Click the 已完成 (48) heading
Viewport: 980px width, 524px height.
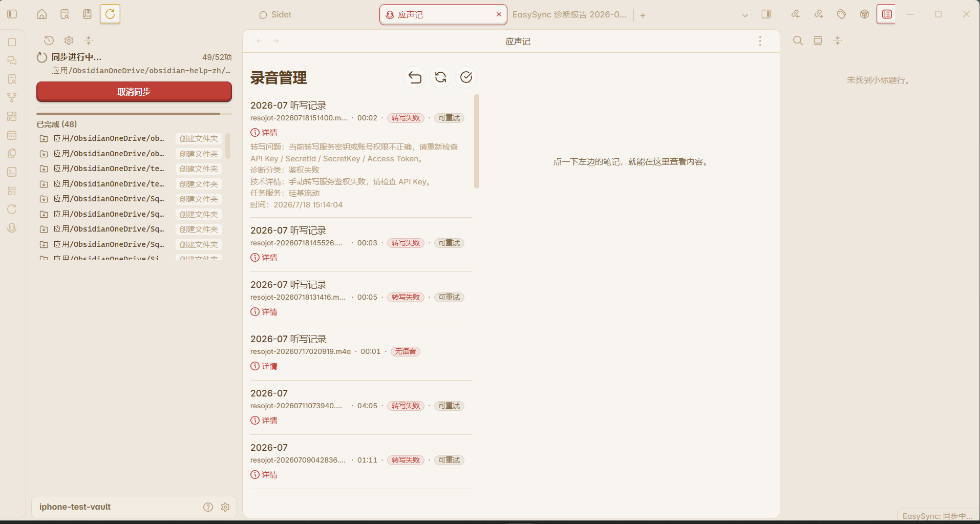coord(57,124)
